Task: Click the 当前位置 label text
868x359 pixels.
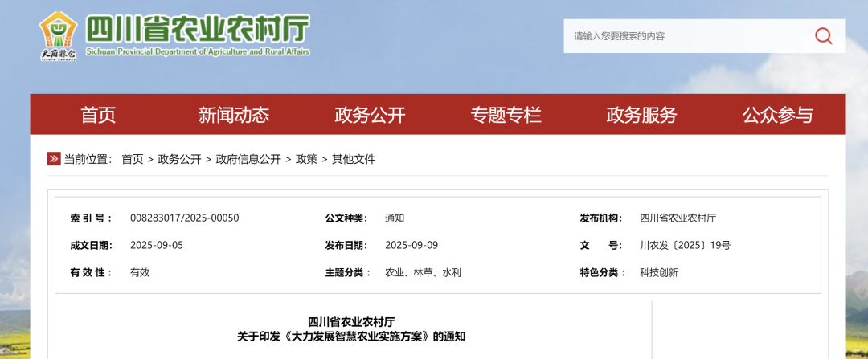Action: tap(88, 159)
